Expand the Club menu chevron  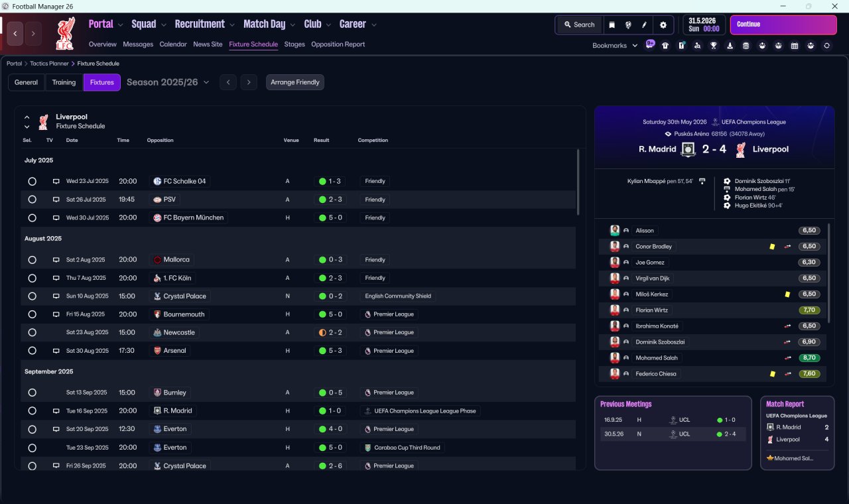point(328,25)
